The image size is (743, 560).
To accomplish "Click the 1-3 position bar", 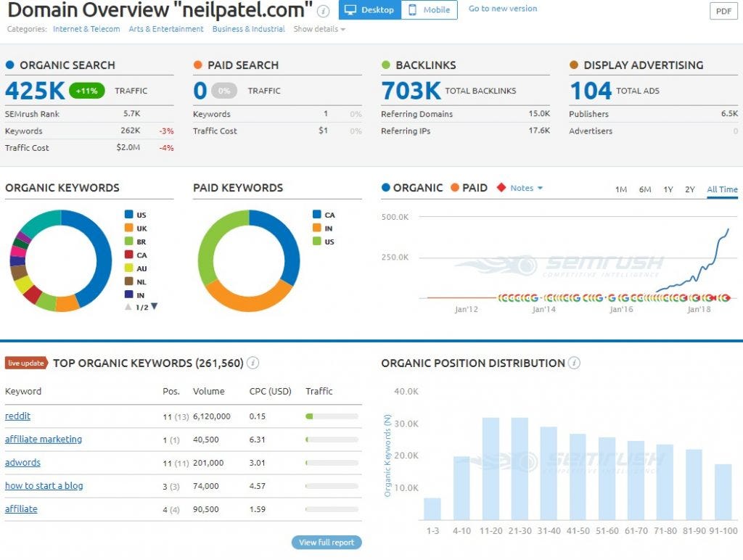I will [x=432, y=508].
